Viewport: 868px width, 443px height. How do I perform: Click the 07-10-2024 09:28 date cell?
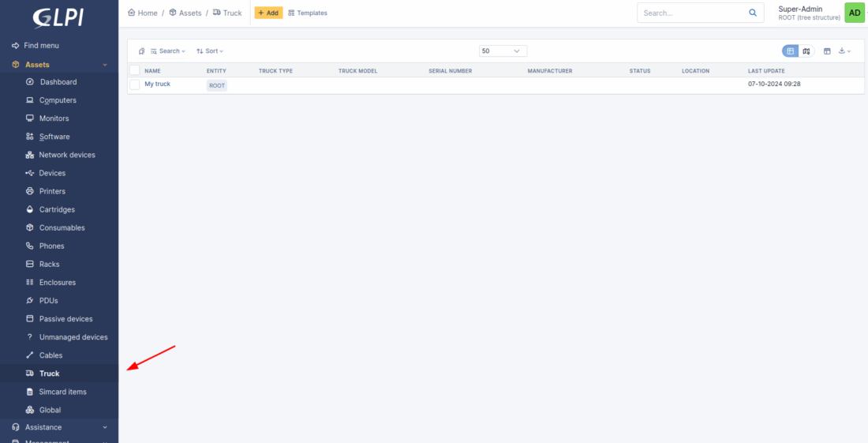[x=774, y=84]
